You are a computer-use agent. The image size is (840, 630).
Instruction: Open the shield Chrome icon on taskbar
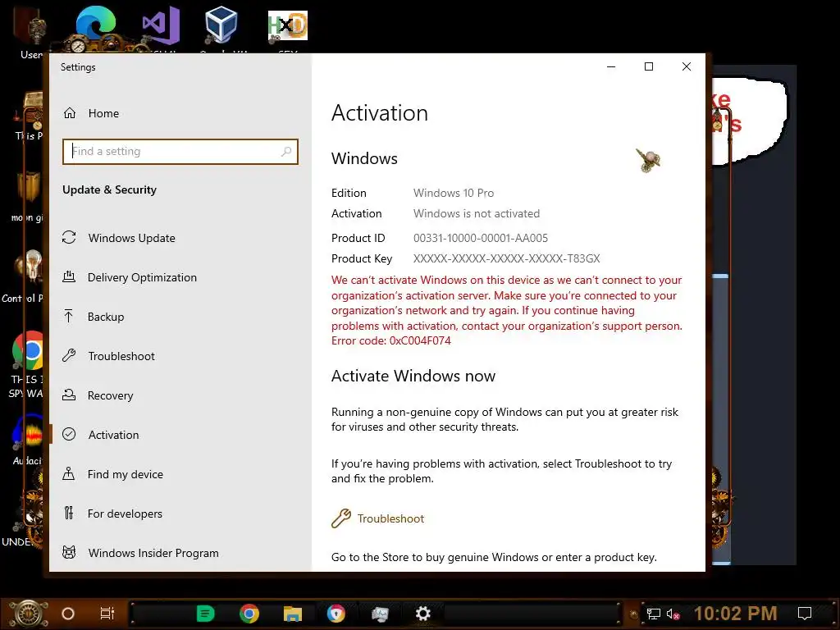point(336,614)
